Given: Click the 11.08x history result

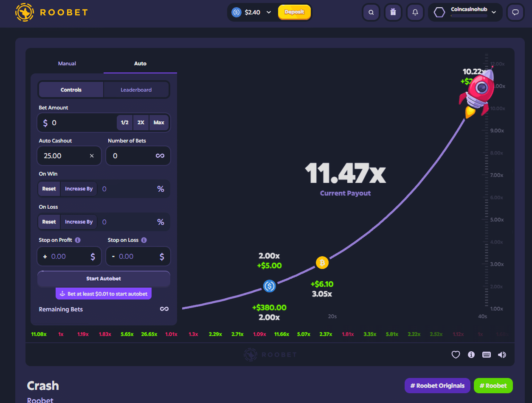Looking at the screenshot, I should (x=39, y=334).
